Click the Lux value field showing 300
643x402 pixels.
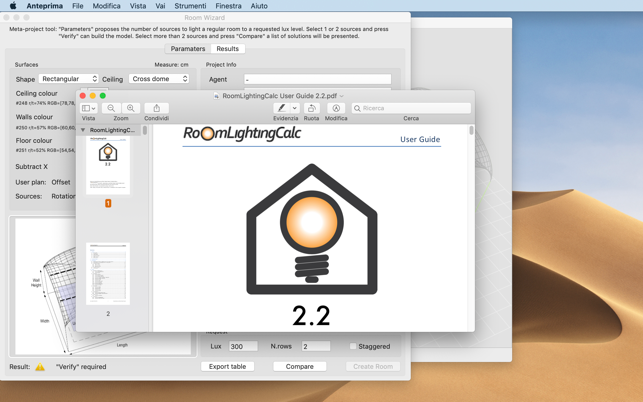click(x=243, y=346)
